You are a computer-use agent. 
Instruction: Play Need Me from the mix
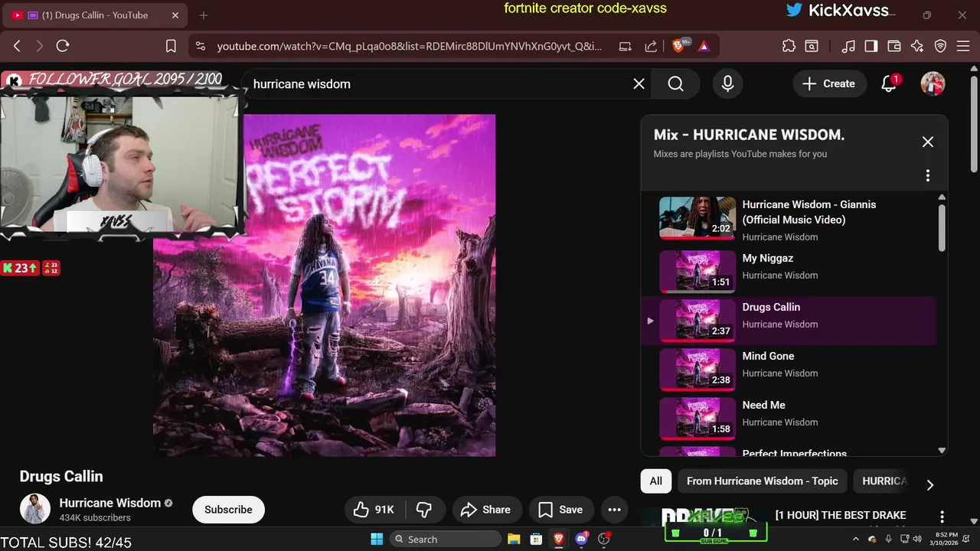pos(789,418)
